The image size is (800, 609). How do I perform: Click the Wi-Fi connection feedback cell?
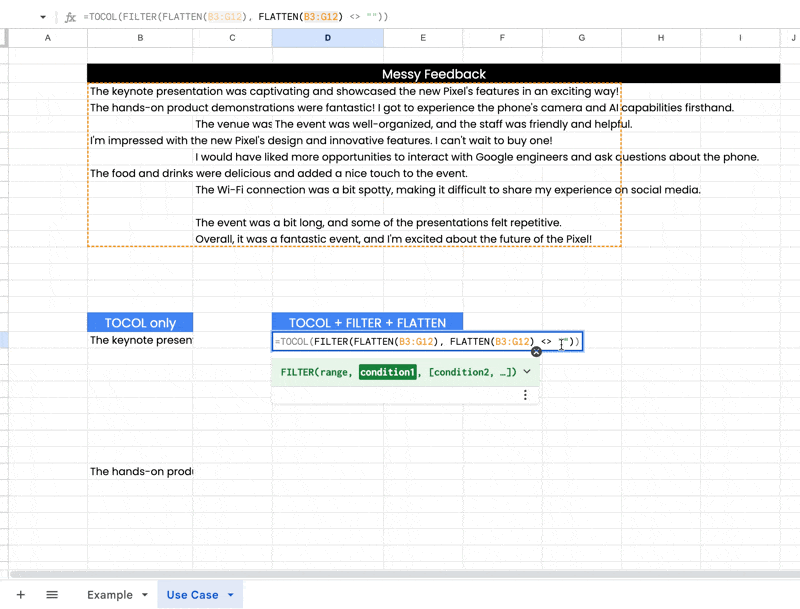pyautogui.click(x=447, y=190)
